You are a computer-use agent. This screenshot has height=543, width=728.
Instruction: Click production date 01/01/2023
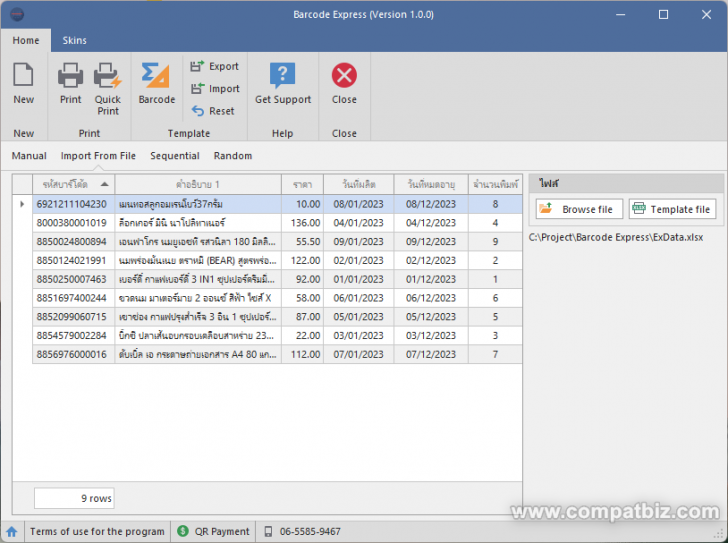[358, 279]
